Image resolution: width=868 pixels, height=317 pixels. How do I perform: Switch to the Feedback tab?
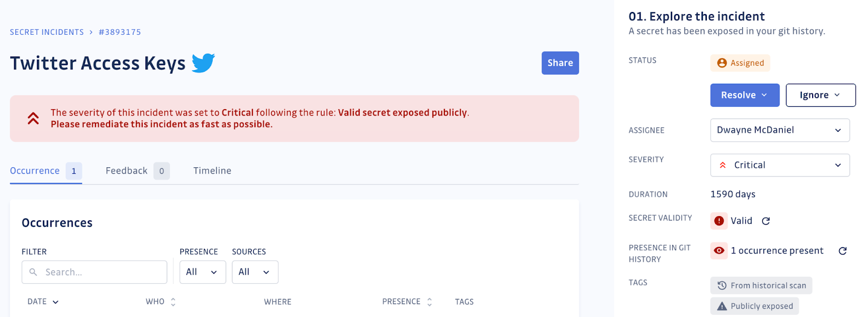126,170
